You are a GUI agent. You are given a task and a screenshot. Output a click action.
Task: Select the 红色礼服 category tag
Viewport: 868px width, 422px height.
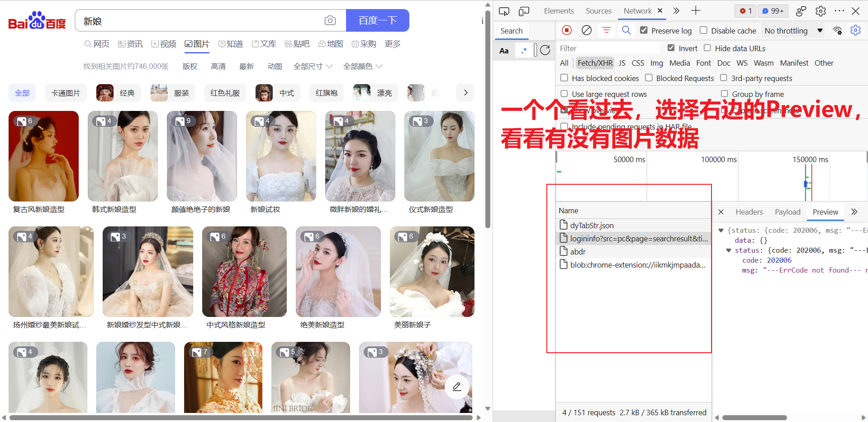(x=225, y=93)
